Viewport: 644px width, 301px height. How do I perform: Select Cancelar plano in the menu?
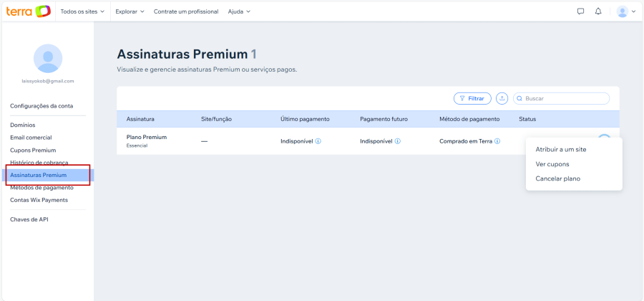(x=557, y=178)
